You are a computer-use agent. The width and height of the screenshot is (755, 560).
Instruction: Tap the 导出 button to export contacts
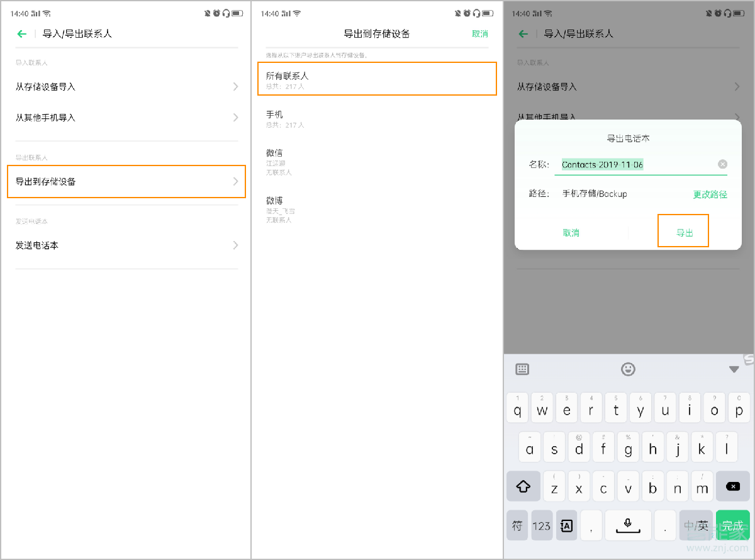(683, 231)
